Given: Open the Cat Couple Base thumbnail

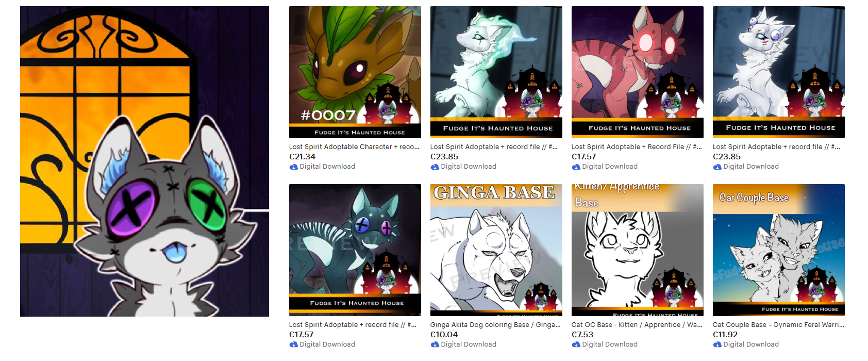Looking at the screenshot, I should tap(779, 250).
